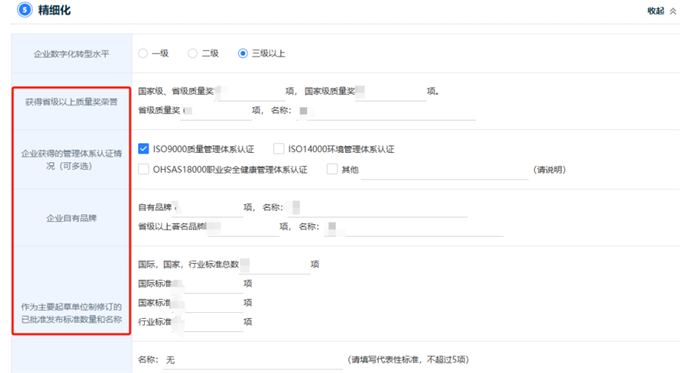Image resolution: width=680 pixels, height=373 pixels.
Task: Click the 省级以上著名品牌 name field
Action: coord(413,227)
